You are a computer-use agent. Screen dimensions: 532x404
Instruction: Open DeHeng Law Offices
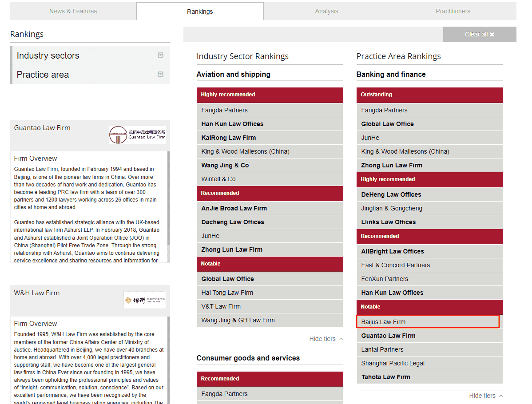coord(429,195)
